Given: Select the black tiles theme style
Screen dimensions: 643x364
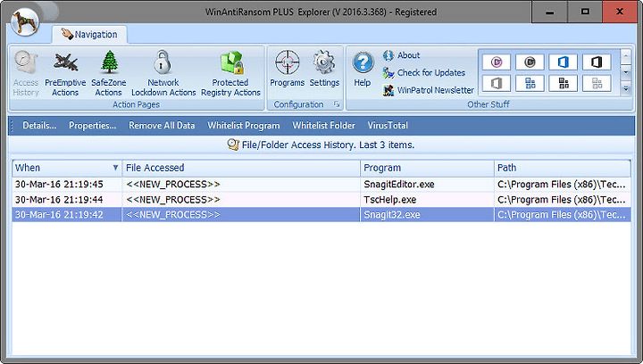Looking at the screenshot, I should pos(563,84).
